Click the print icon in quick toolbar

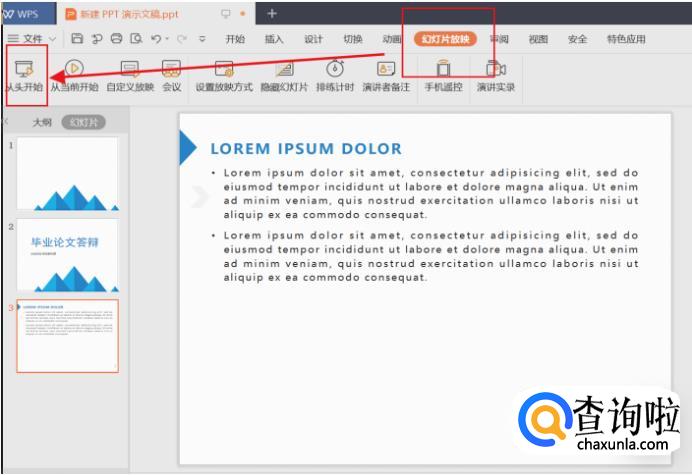click(117, 39)
